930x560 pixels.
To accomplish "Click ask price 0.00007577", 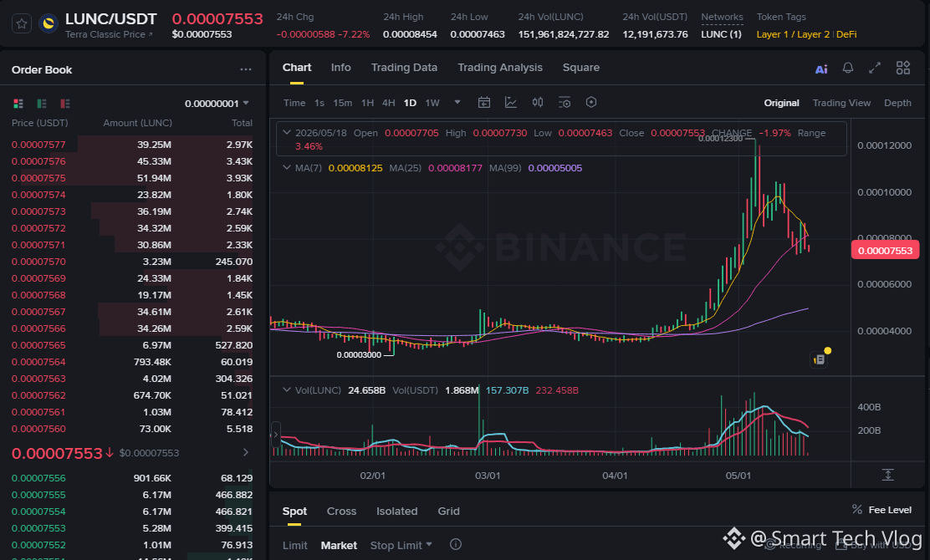I will click(x=38, y=145).
